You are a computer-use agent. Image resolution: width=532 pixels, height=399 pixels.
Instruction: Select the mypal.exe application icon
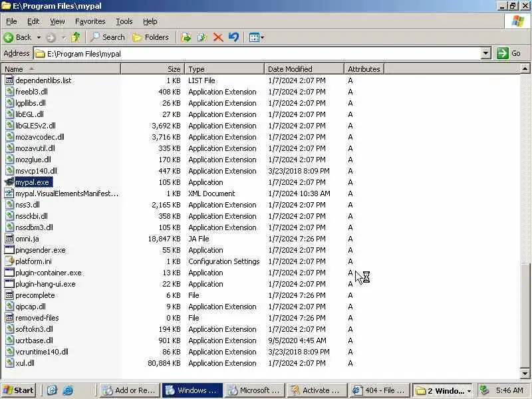click(9, 182)
